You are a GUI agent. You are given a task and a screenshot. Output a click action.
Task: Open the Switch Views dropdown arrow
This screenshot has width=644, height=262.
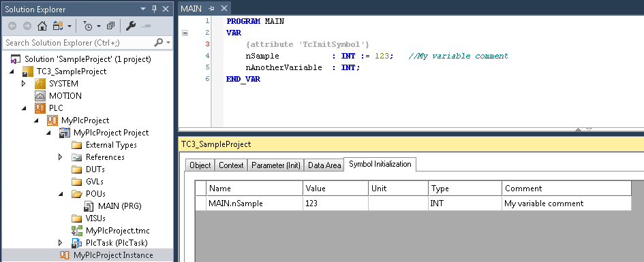pos(69,27)
